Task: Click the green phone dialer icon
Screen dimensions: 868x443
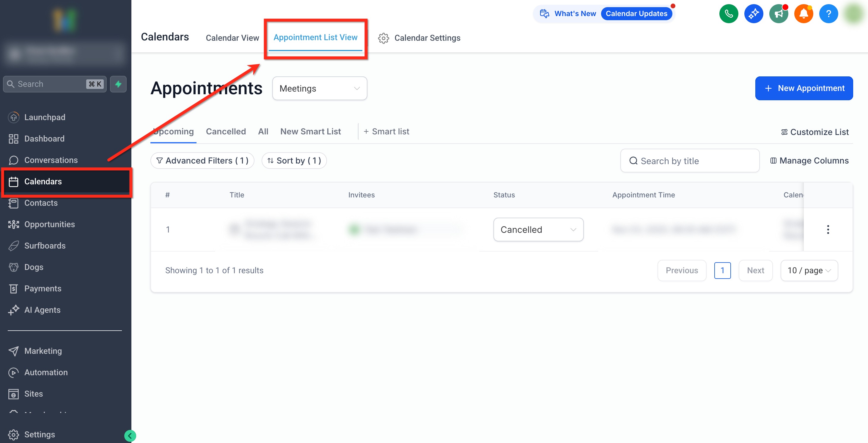Action: [x=729, y=14]
